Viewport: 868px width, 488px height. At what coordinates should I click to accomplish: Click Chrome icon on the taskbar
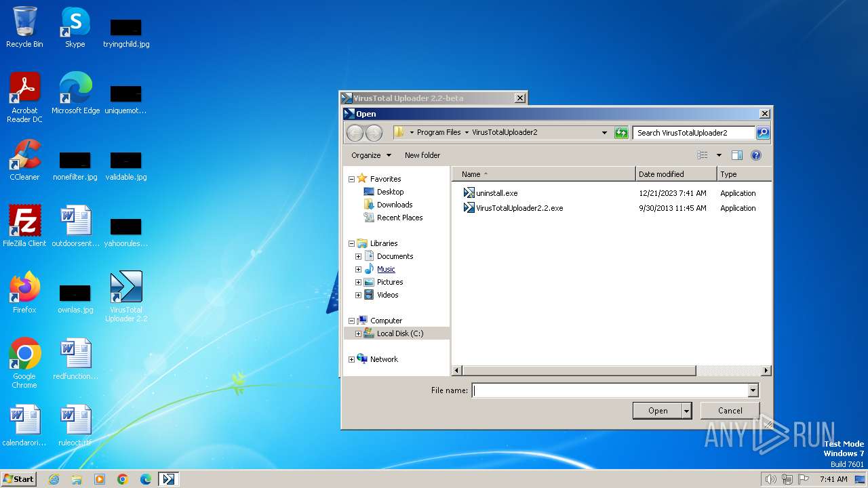(123, 479)
